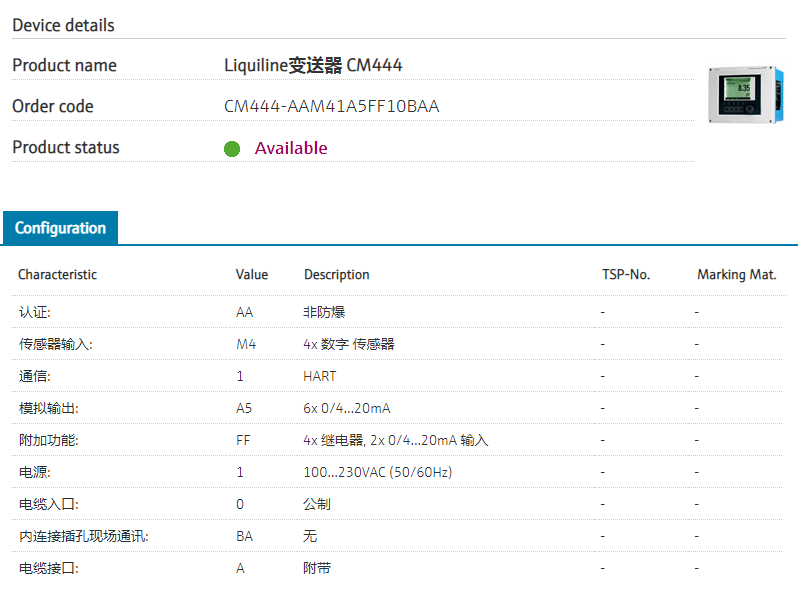Click the FF value for 附加功能
Image resolution: width=798 pixels, height=595 pixels.
pos(243,440)
